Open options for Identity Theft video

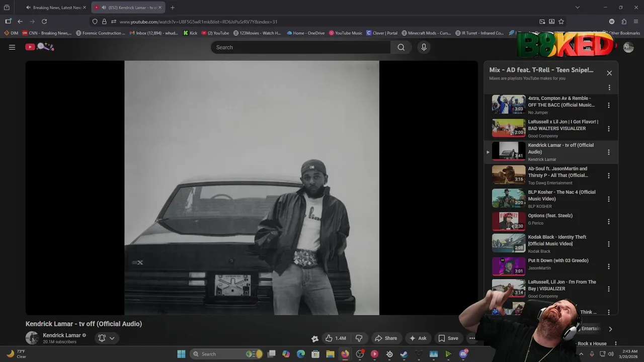(x=609, y=244)
